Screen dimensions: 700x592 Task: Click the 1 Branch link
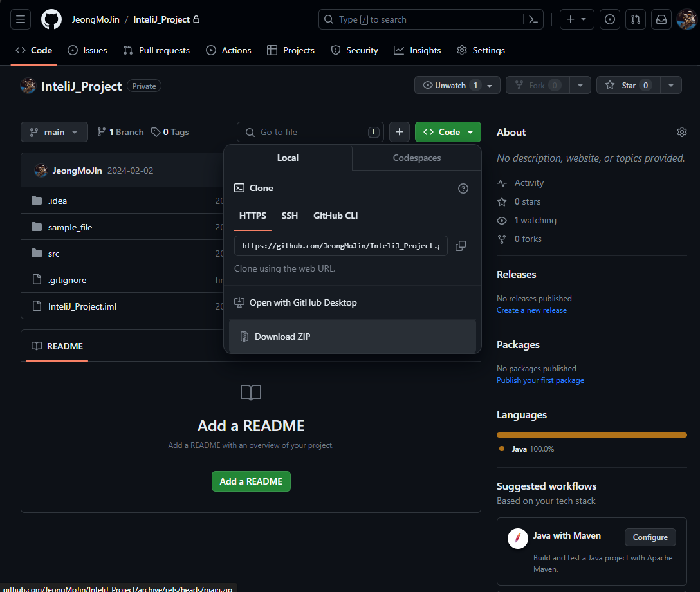[x=120, y=132]
